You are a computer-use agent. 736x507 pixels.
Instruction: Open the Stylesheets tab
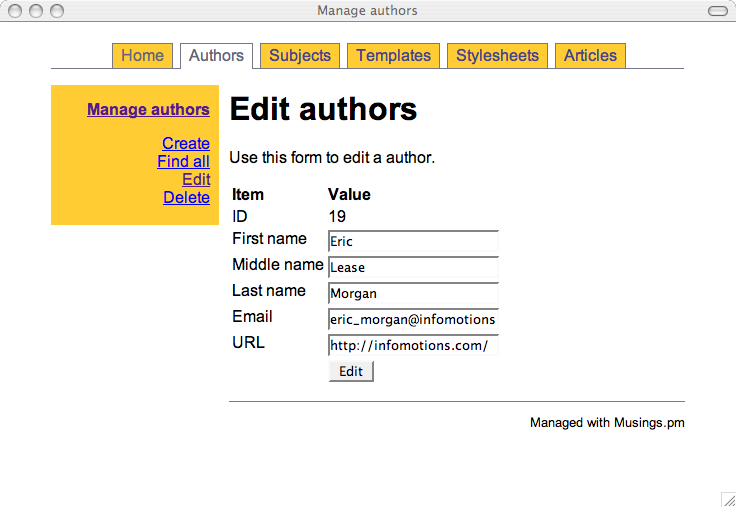(x=497, y=56)
